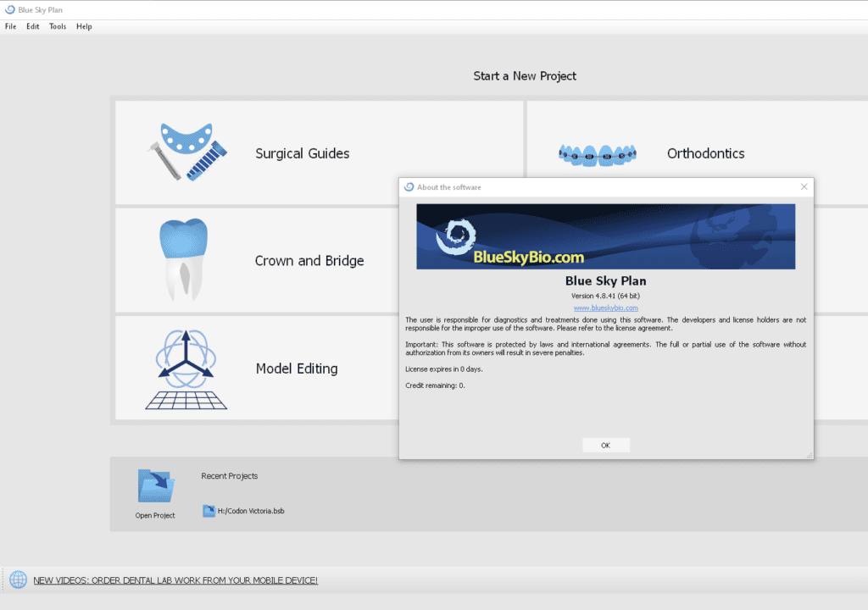Close the About the software dialog

pyautogui.click(x=804, y=187)
